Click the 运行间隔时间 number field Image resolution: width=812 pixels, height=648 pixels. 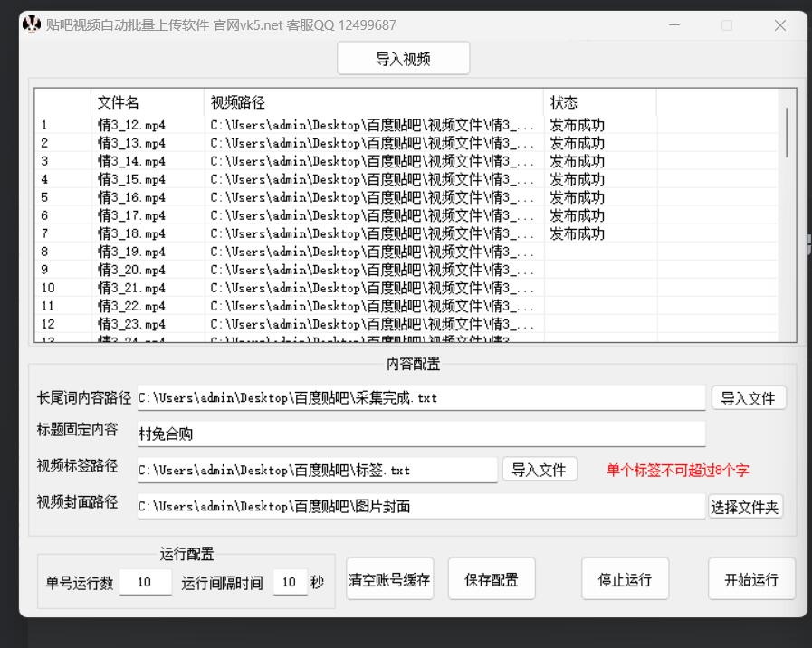(x=290, y=583)
